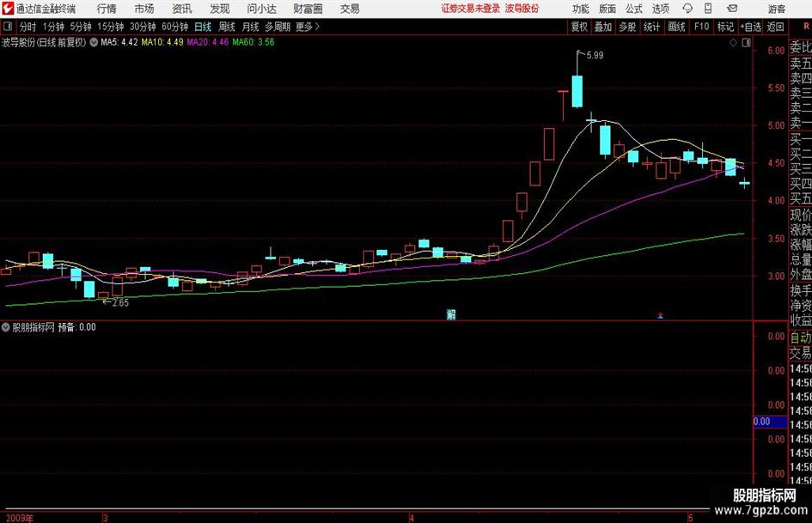Expand 更多 periods chevron
The height and width of the screenshot is (523, 812).
[317, 27]
